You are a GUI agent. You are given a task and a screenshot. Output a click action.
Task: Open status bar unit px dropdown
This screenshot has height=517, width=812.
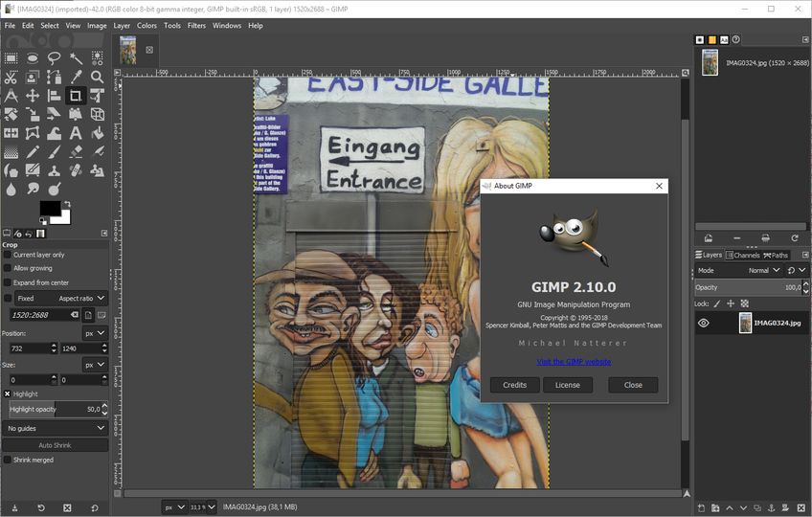click(174, 507)
